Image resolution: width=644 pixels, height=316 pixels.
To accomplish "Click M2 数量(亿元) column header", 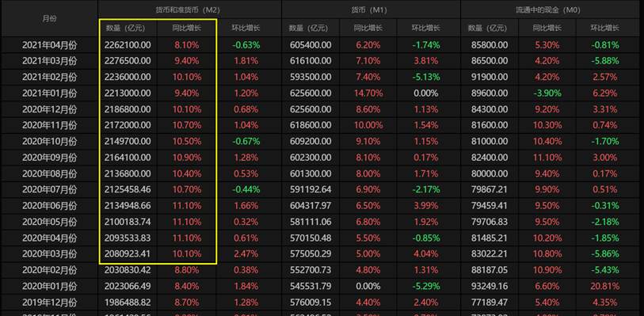I will tap(128, 28).
